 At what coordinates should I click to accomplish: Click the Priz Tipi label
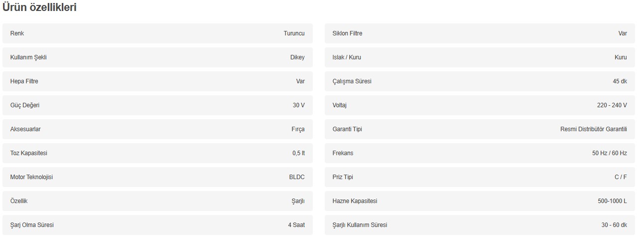(x=343, y=177)
